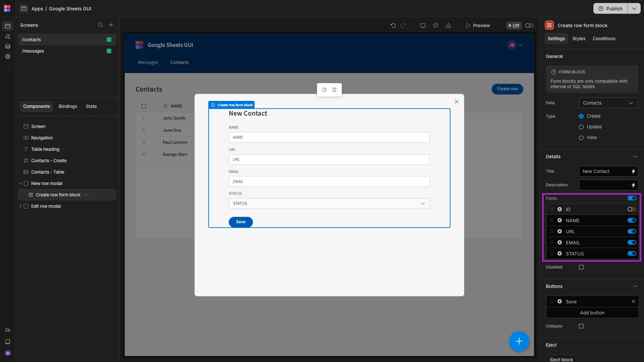
Task: Expand the Edit row modal tree item
Action: (x=20, y=206)
